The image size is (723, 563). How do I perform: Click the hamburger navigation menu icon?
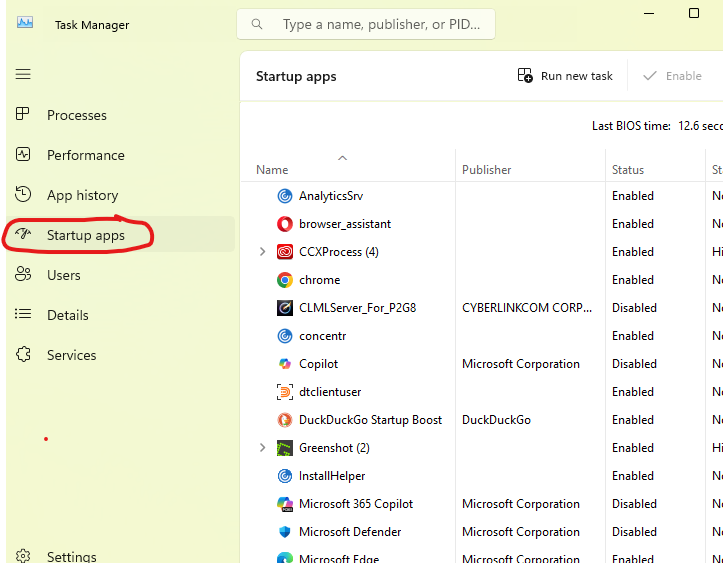coord(23,74)
